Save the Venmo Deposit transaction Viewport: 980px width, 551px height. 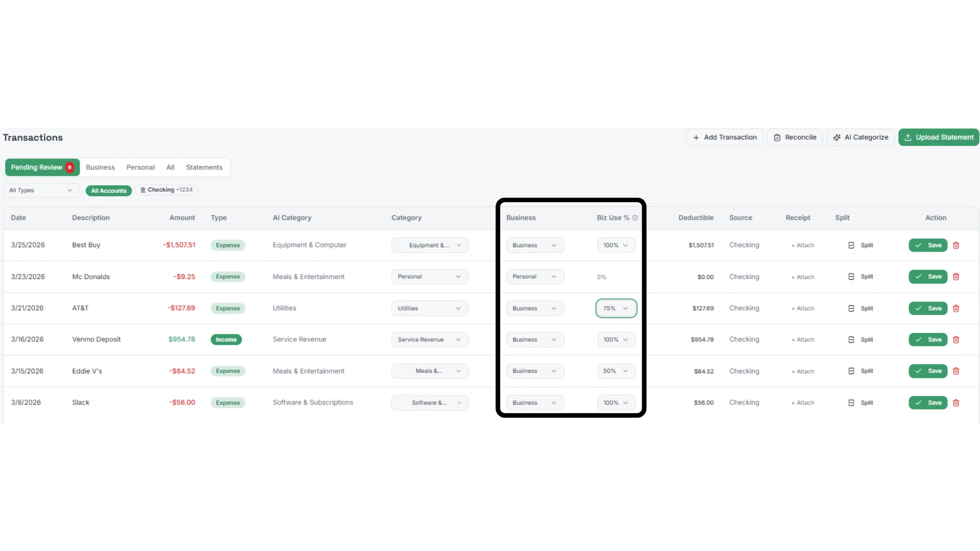pyautogui.click(x=928, y=340)
